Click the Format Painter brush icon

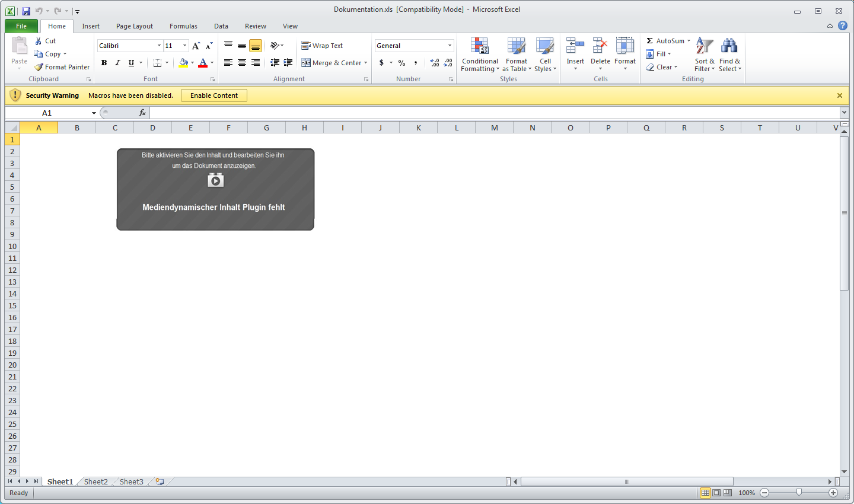39,67
